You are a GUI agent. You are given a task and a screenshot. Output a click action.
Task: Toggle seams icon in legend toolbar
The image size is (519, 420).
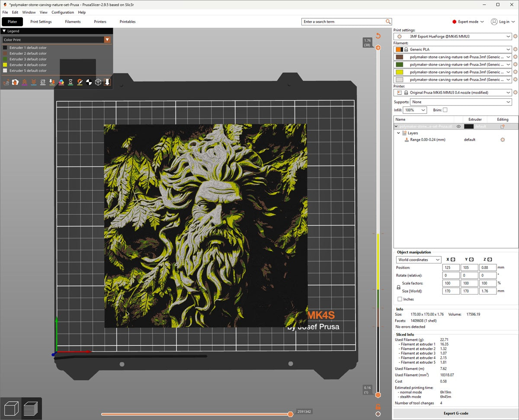43,82
